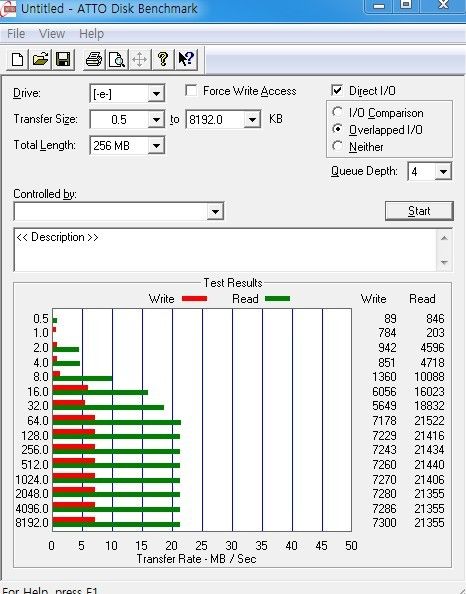Minimize the ATTO Disk Benchmark window
This screenshot has width=466, height=594.
point(379,6)
